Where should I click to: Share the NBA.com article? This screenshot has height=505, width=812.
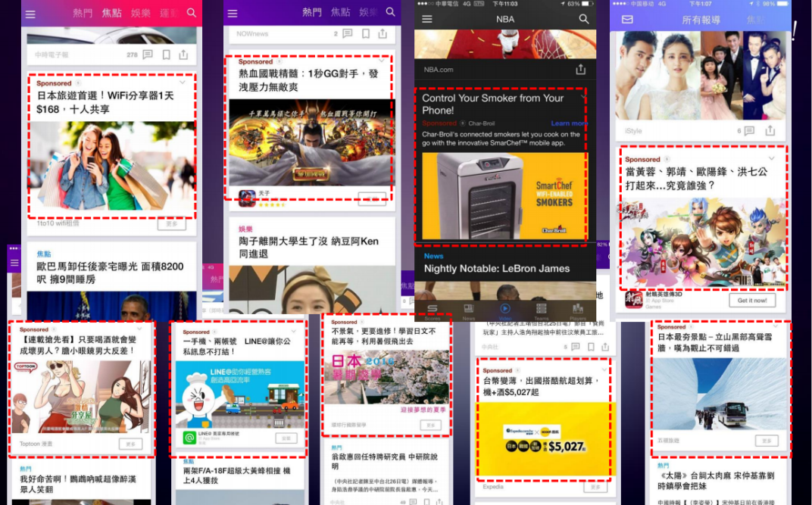[x=580, y=70]
